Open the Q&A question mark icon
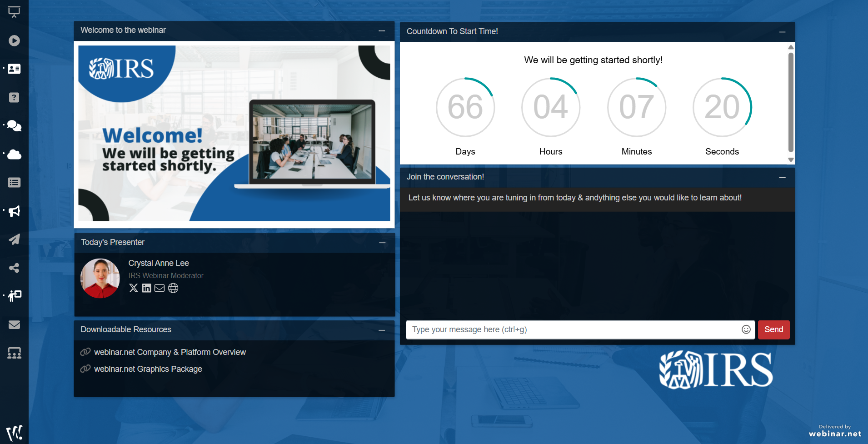The width and height of the screenshot is (868, 444). click(14, 97)
